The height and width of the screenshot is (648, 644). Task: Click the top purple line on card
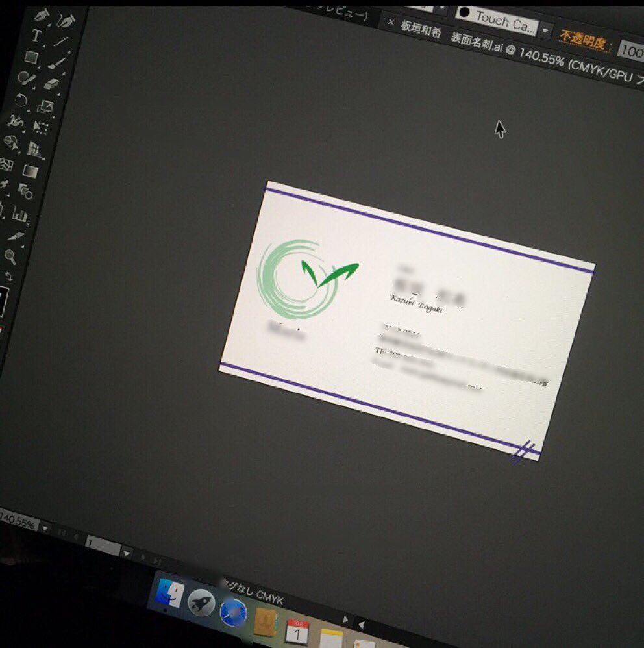point(428,231)
